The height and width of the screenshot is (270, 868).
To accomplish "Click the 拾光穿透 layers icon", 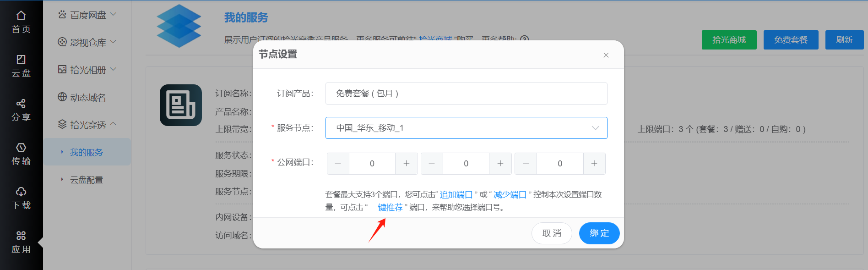I will click(62, 125).
